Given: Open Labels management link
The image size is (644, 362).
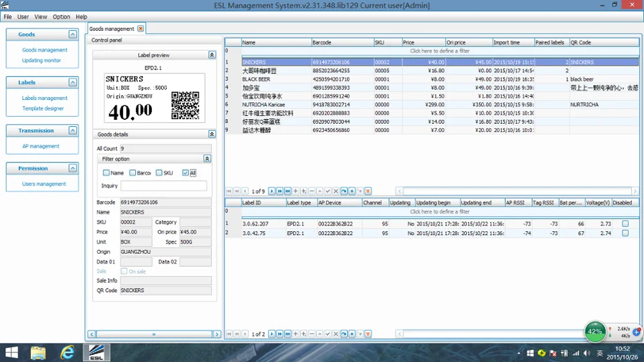Looking at the screenshot, I should pos(45,98).
